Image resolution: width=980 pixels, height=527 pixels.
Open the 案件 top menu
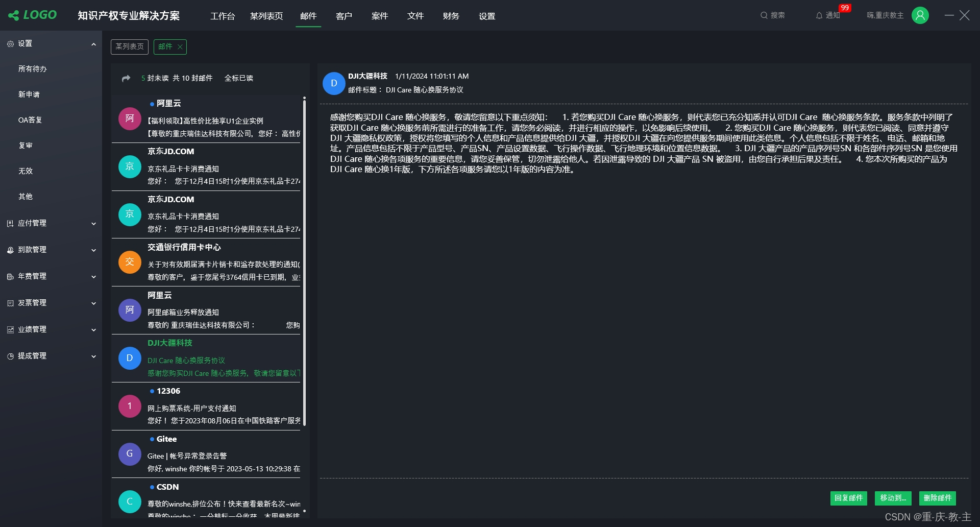tap(380, 16)
